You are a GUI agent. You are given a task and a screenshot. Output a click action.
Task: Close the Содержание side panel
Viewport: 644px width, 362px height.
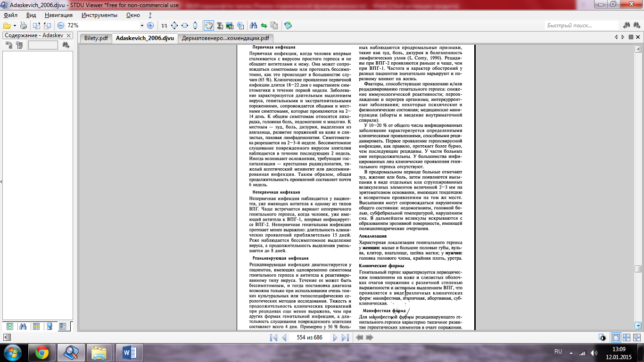point(69,36)
